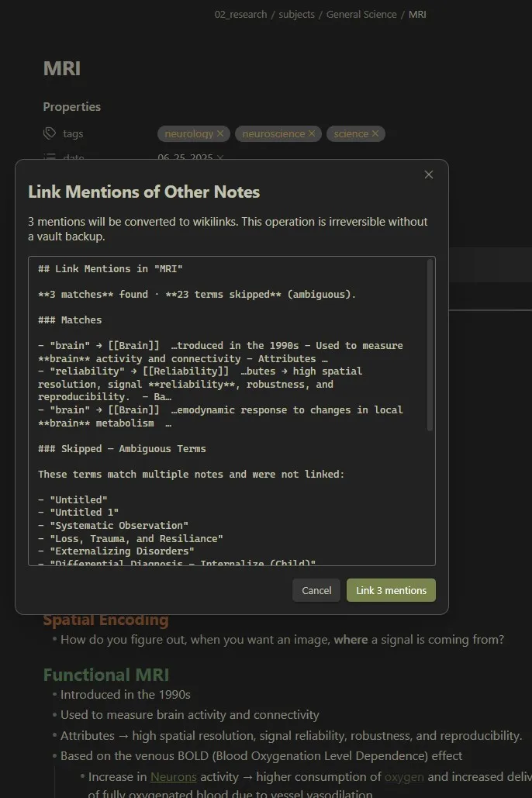The width and height of the screenshot is (532, 798).
Task: Click "Introduced in the 1990s" bullet
Action: tap(125, 695)
